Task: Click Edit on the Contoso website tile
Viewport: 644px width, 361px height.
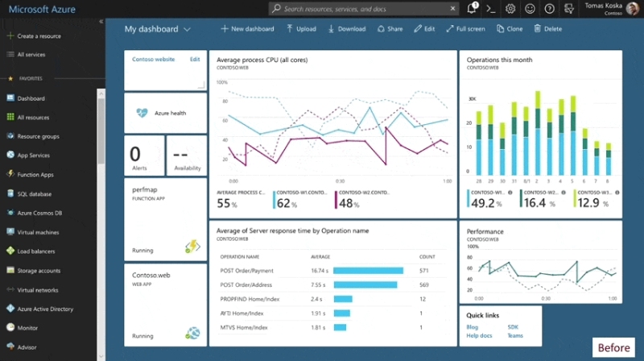Action: coord(195,59)
